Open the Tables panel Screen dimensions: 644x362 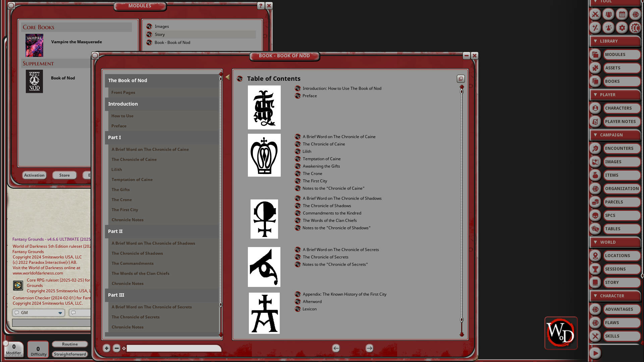coord(621,229)
